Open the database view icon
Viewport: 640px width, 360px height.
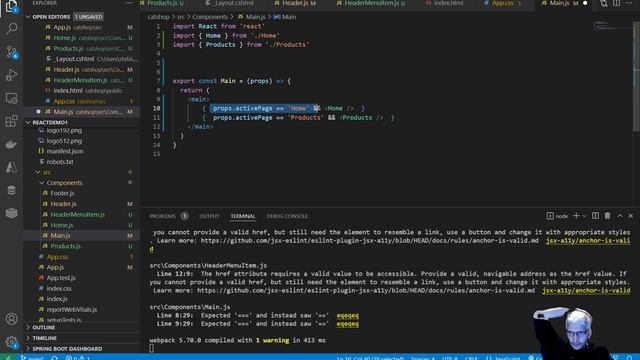11,190
